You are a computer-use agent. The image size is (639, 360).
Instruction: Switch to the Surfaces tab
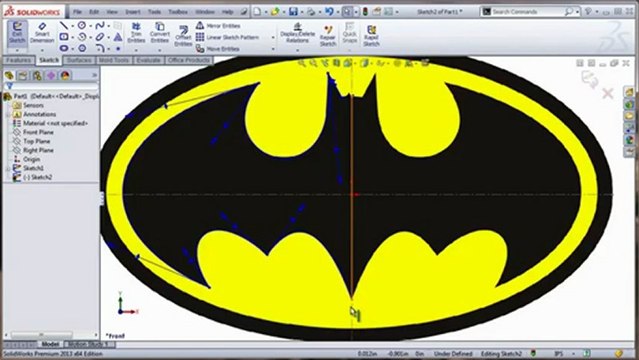click(x=79, y=60)
